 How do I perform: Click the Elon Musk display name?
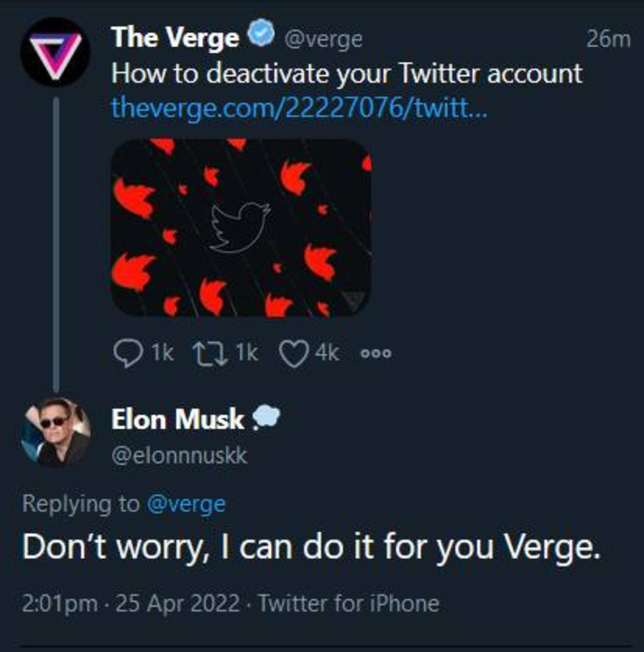[x=177, y=420]
